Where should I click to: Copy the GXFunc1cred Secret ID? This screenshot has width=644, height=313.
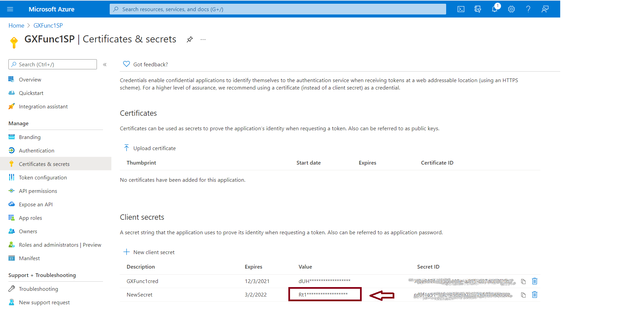click(x=523, y=281)
